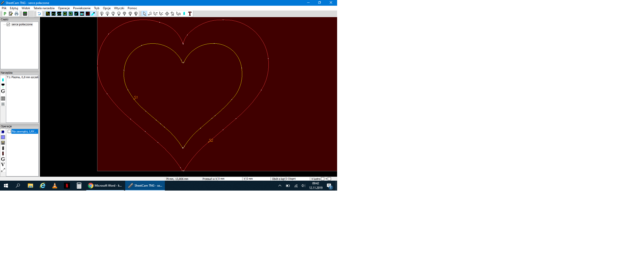The height and width of the screenshot is (266, 644).
Task: Select the Na zewnątrz, LAY... operation
Action: 25,132
